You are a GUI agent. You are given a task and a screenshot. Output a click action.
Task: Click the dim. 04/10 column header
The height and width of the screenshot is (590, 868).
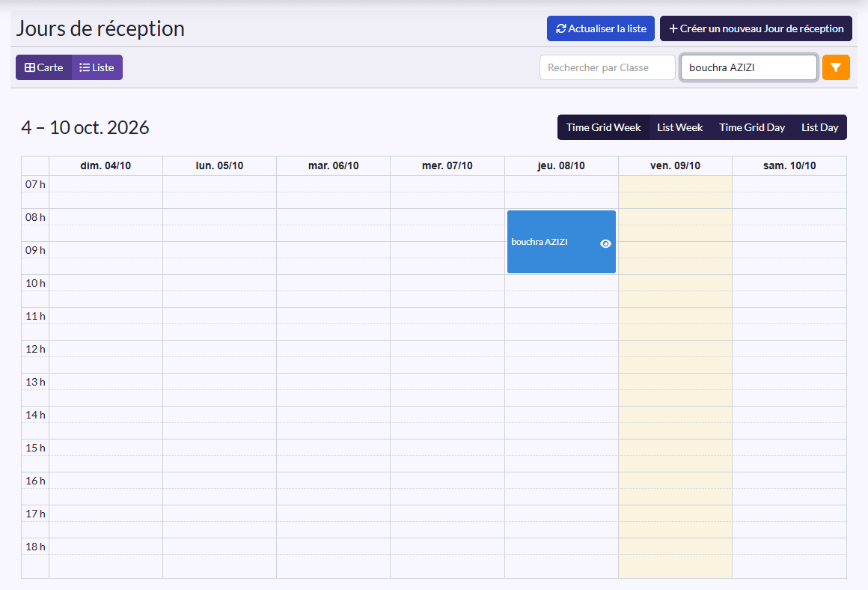(106, 165)
